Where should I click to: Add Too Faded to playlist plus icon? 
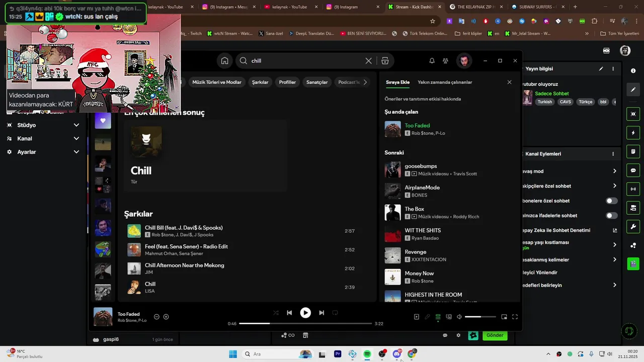[x=166, y=317]
